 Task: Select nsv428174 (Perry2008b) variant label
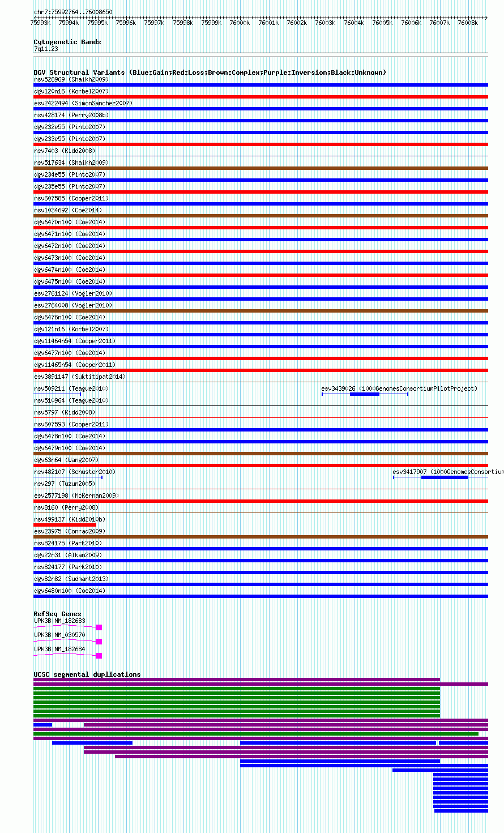71,115
